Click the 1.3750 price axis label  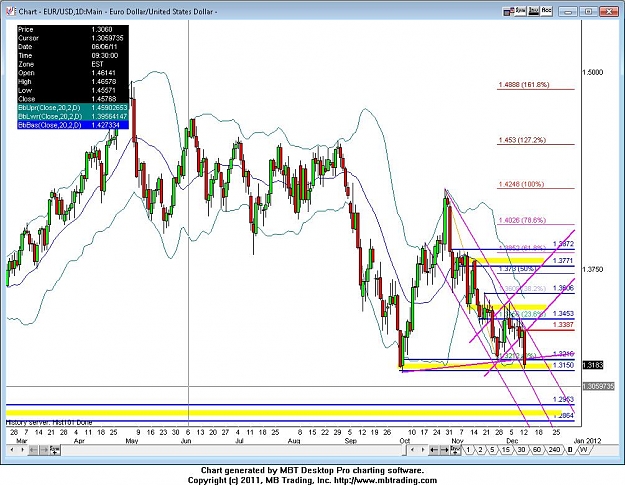point(593,269)
